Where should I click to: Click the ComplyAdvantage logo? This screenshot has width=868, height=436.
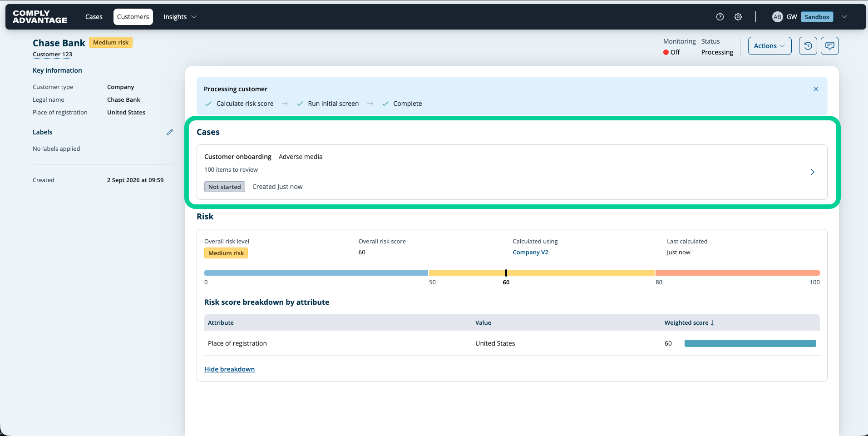tap(40, 17)
